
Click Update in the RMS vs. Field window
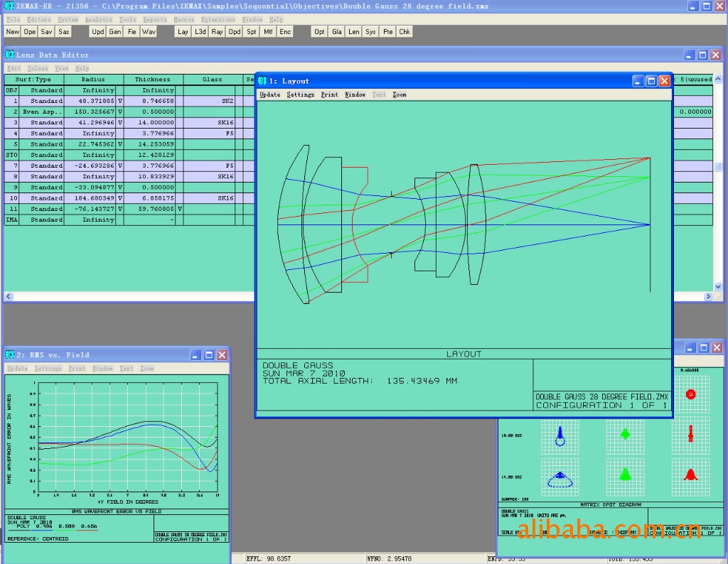[x=17, y=368]
